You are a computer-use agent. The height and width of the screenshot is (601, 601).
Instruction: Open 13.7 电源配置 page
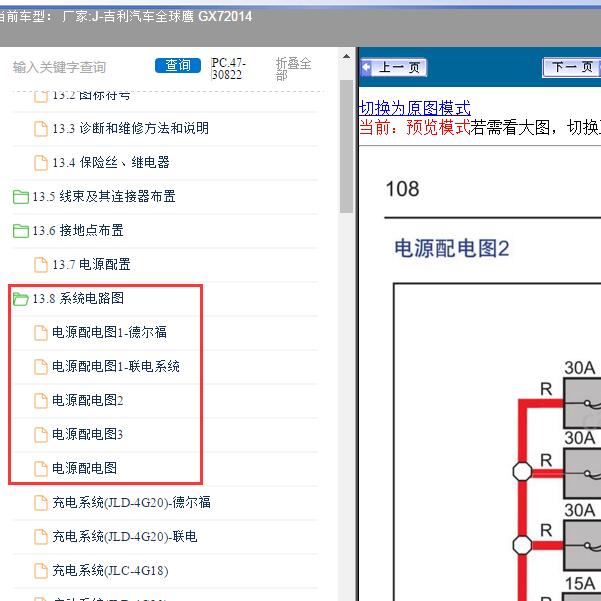91,264
